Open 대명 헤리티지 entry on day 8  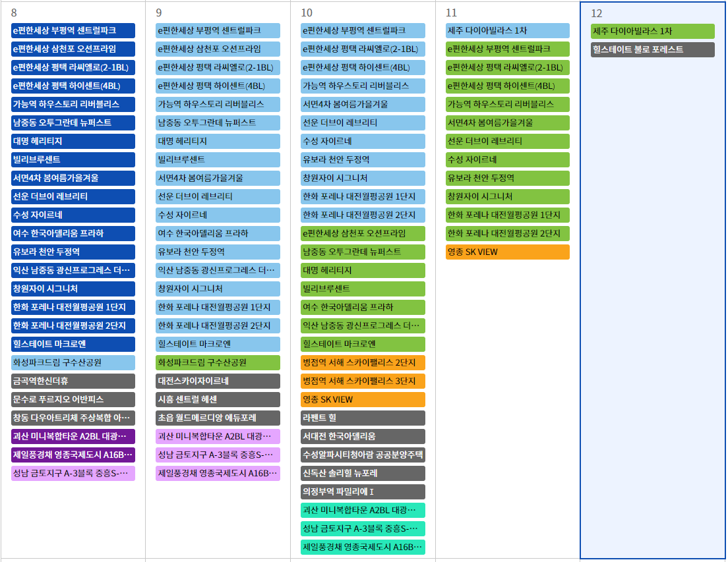click(73, 142)
